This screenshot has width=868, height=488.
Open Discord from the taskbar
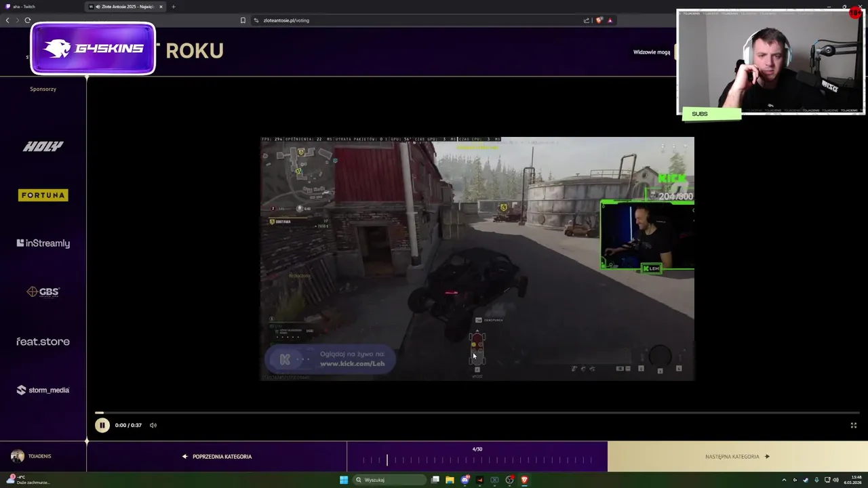coord(465,480)
